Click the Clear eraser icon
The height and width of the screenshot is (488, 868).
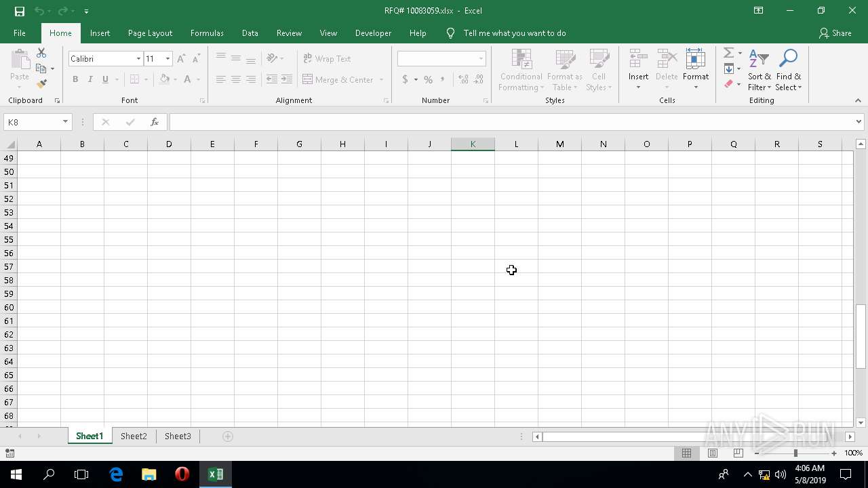click(728, 84)
